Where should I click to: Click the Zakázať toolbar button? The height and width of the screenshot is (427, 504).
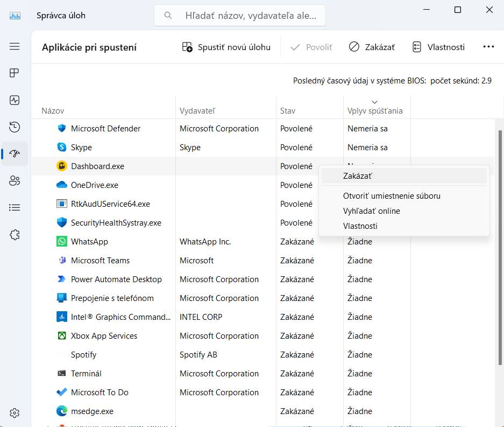pos(372,47)
